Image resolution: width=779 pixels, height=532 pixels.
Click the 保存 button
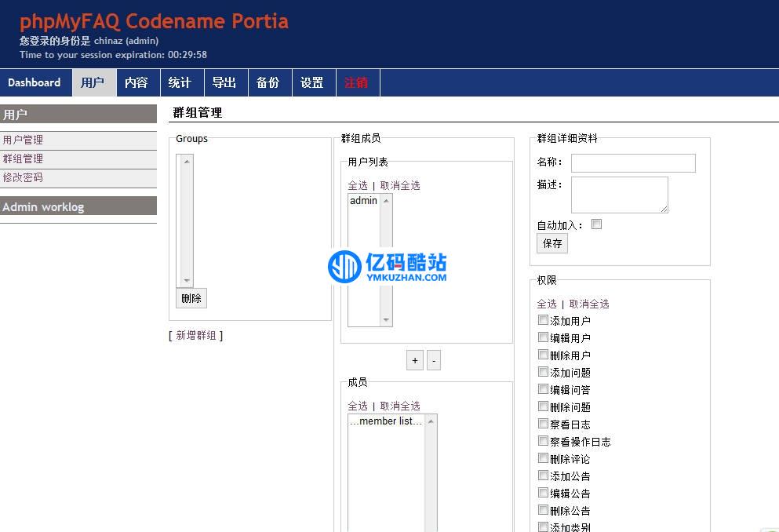551,242
